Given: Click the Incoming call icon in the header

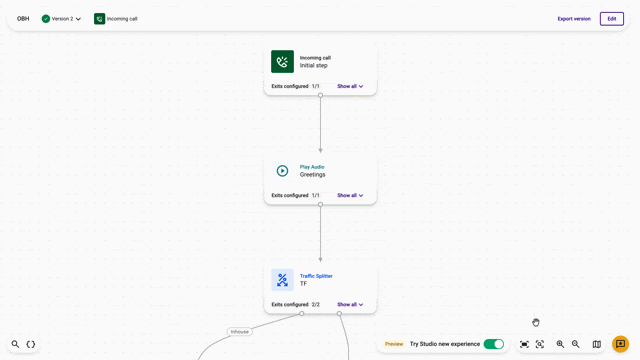Looking at the screenshot, I should [x=99, y=19].
